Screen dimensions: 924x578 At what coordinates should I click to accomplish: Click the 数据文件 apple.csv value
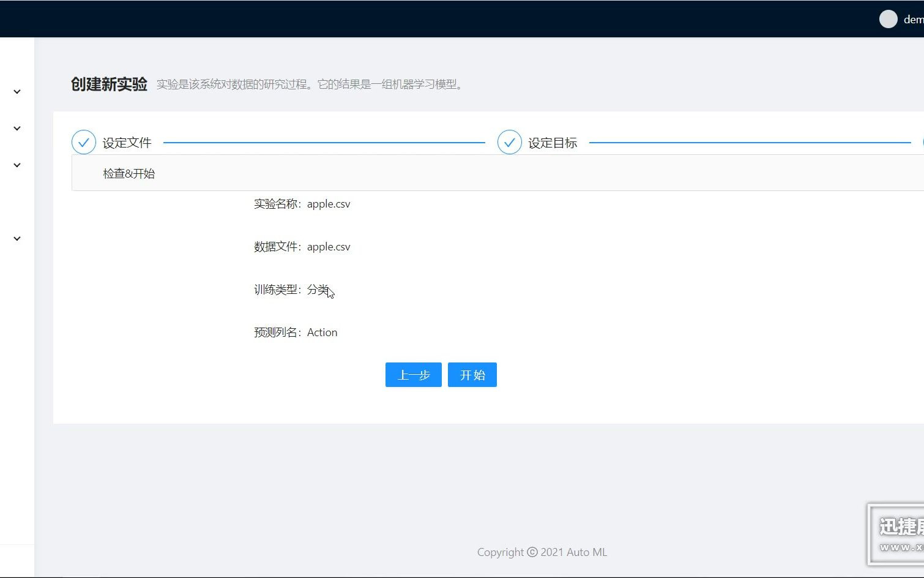coord(329,247)
